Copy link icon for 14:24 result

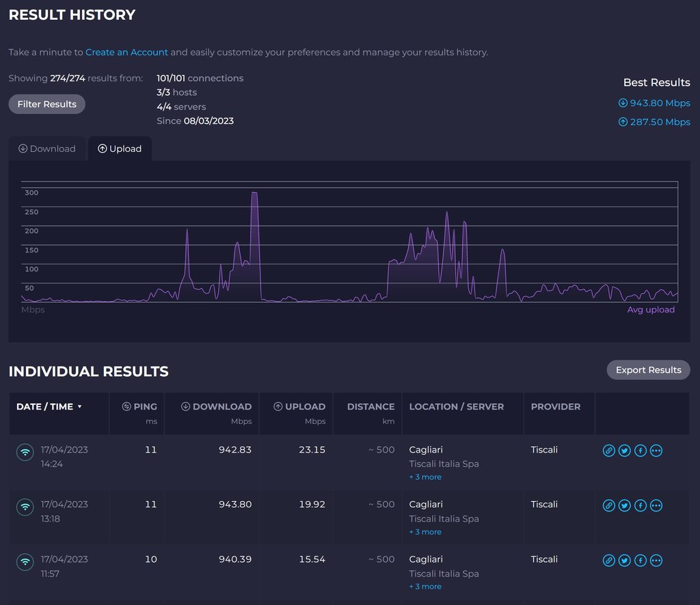[x=608, y=451]
